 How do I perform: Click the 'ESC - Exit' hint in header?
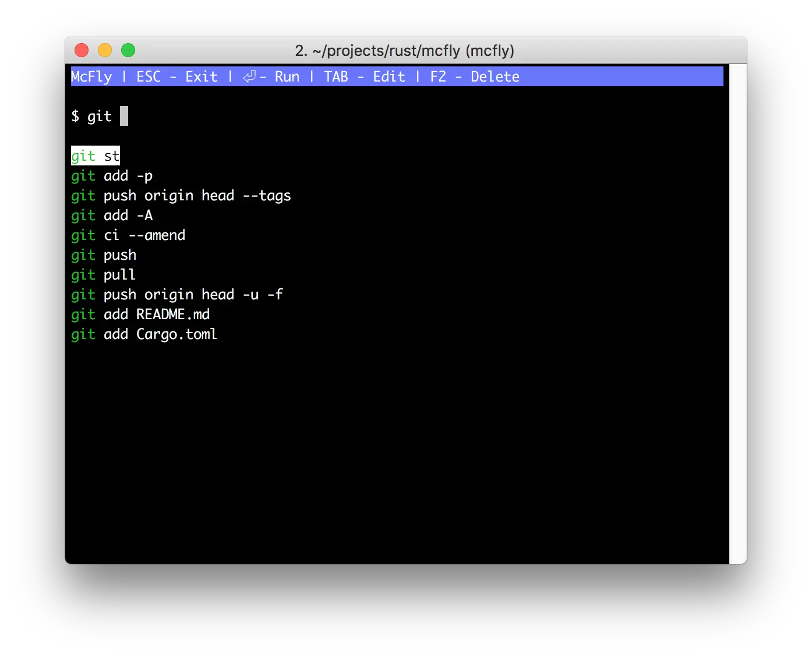pos(177,77)
